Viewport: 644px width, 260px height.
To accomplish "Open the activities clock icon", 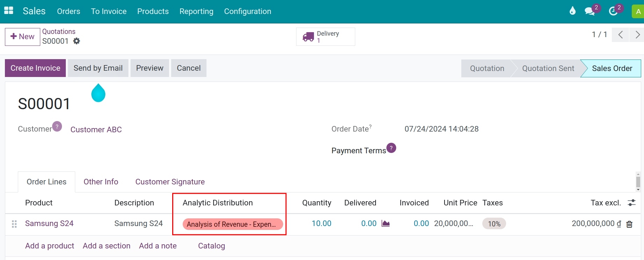I will click(x=613, y=11).
